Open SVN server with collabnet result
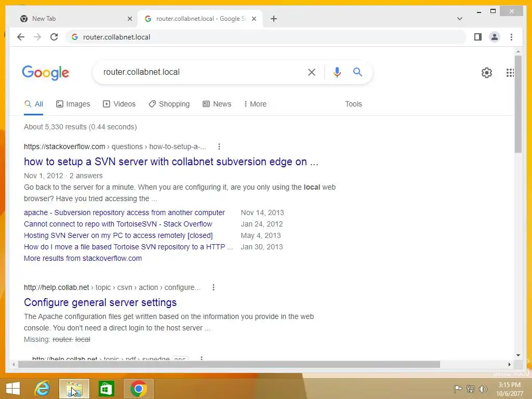This screenshot has width=532, height=399. [x=171, y=162]
